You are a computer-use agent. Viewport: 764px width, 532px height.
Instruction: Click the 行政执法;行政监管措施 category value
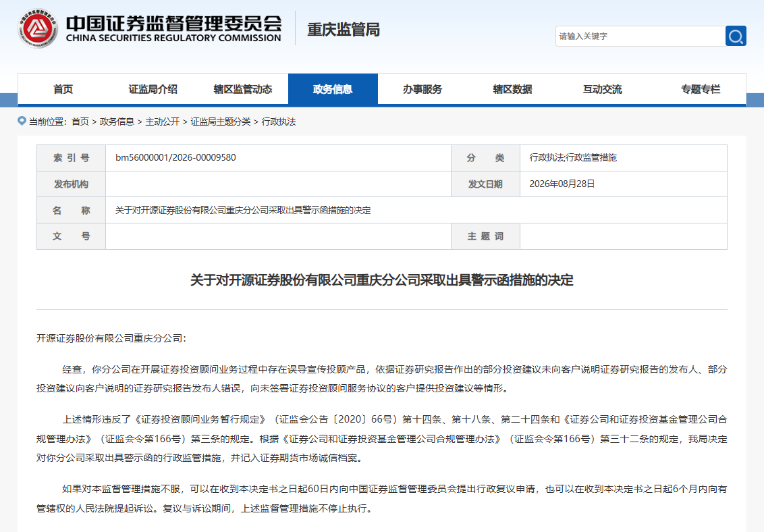[x=573, y=157]
